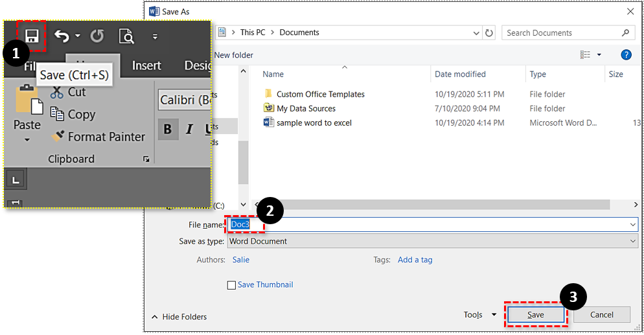The width and height of the screenshot is (644, 335).
Task: Open Print Preview from quick access toolbar
Action: [126, 36]
